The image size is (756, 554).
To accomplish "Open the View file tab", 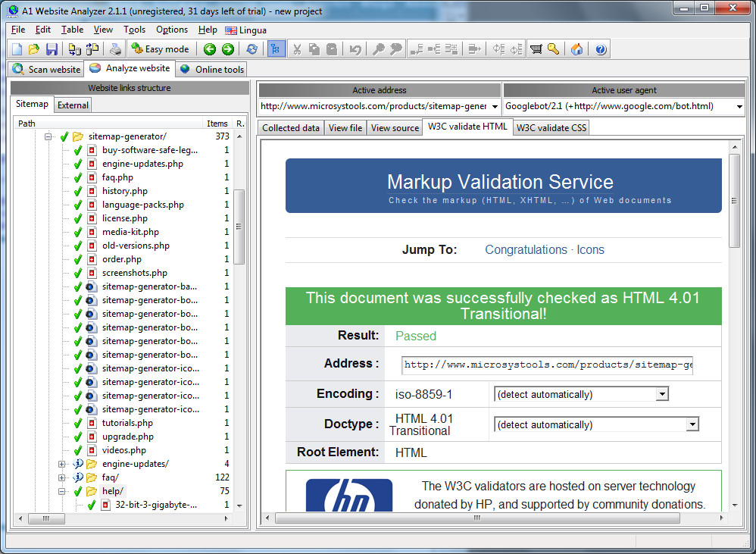I will pyautogui.click(x=345, y=128).
